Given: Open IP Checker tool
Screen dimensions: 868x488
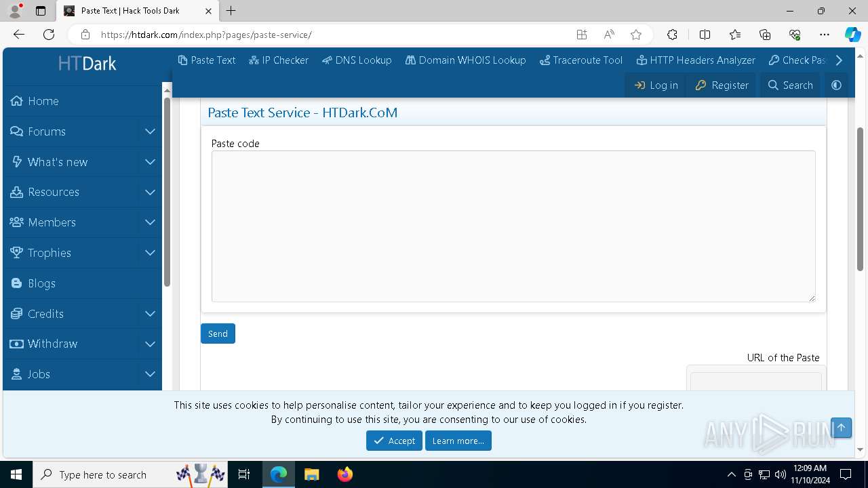Looking at the screenshot, I should click(279, 60).
